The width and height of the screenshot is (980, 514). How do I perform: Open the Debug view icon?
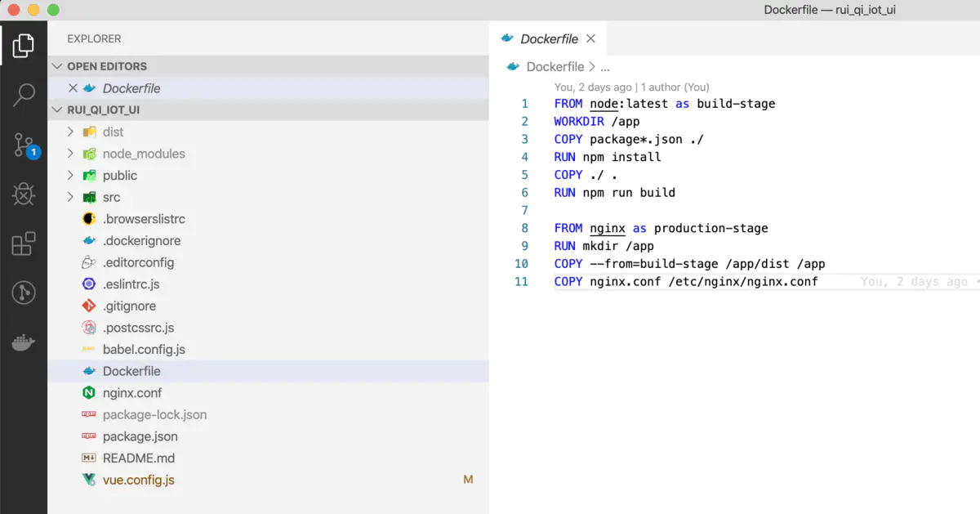click(x=24, y=194)
